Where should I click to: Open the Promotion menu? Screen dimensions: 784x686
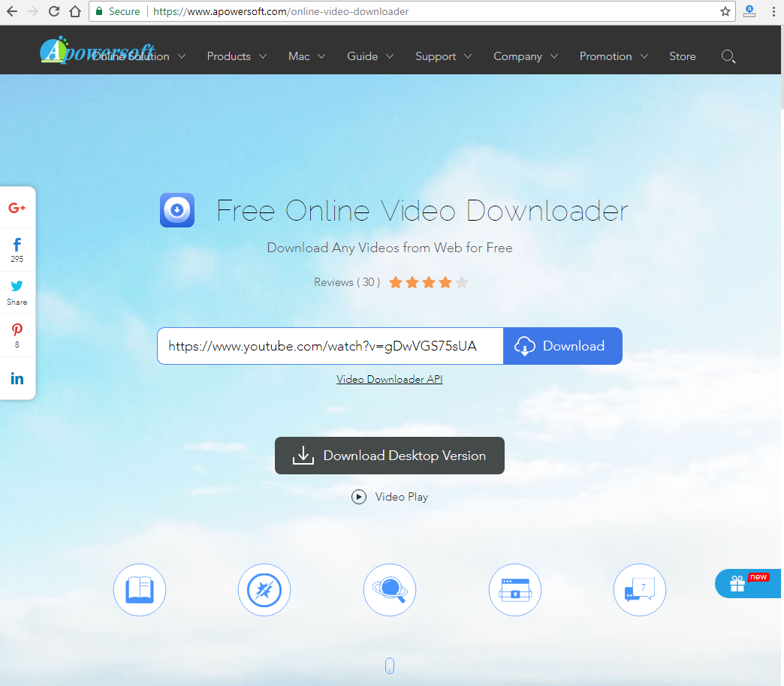tap(615, 56)
